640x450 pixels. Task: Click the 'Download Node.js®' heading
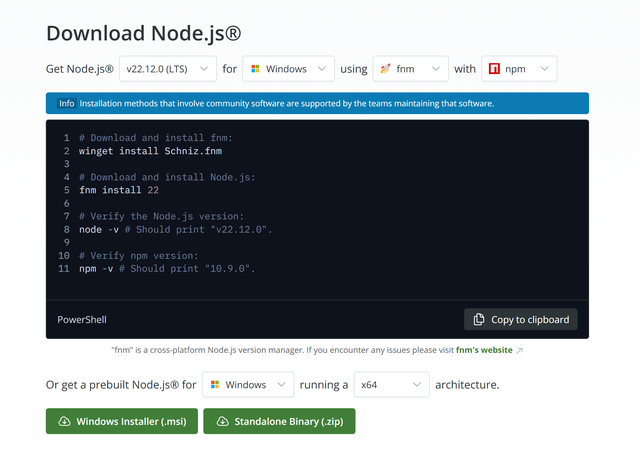coord(144,33)
